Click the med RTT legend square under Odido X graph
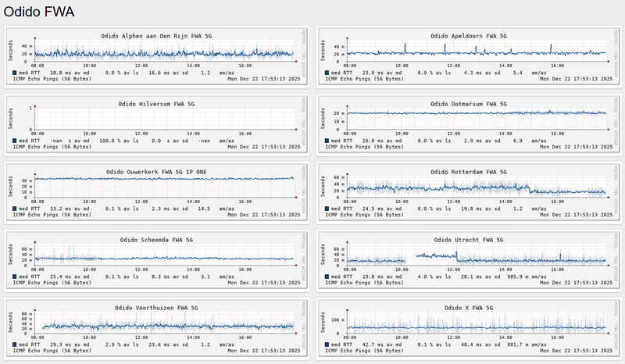 point(327,344)
